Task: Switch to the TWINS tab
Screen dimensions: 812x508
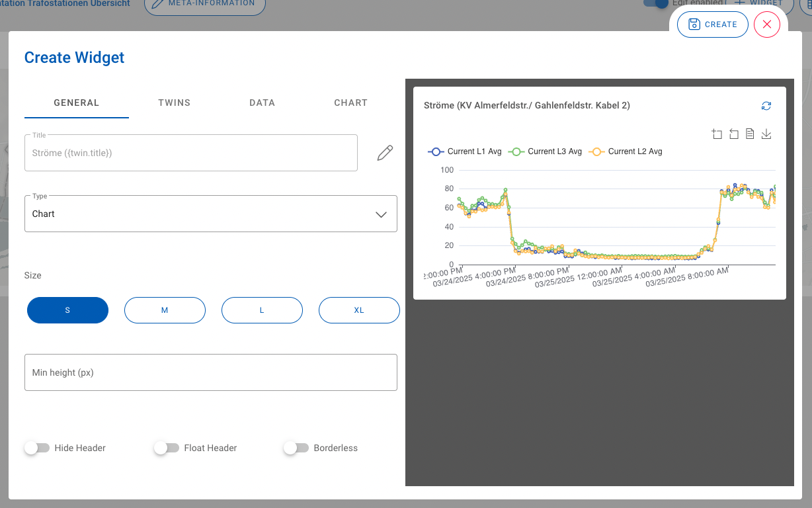Action: point(174,103)
